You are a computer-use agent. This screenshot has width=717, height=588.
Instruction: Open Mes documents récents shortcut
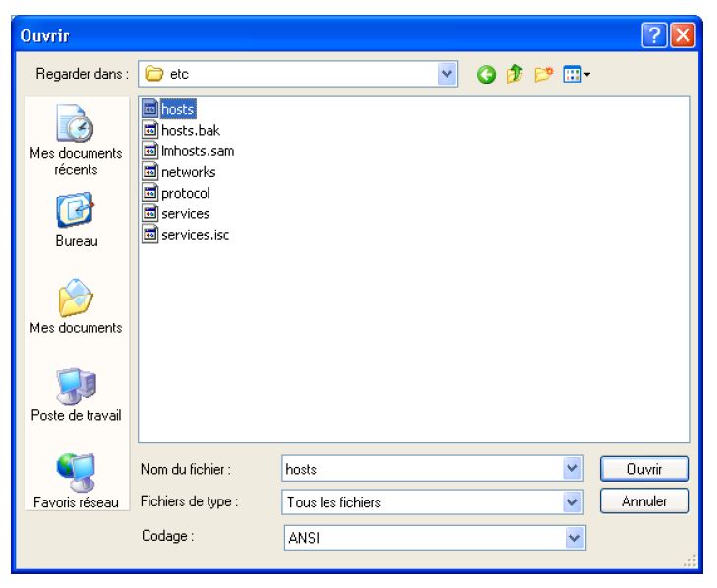pyautogui.click(x=76, y=140)
